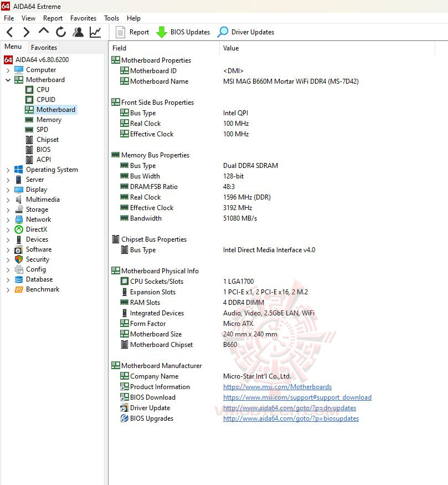Click the Software icon in tree
This screenshot has width=448, height=485.
(x=19, y=249)
